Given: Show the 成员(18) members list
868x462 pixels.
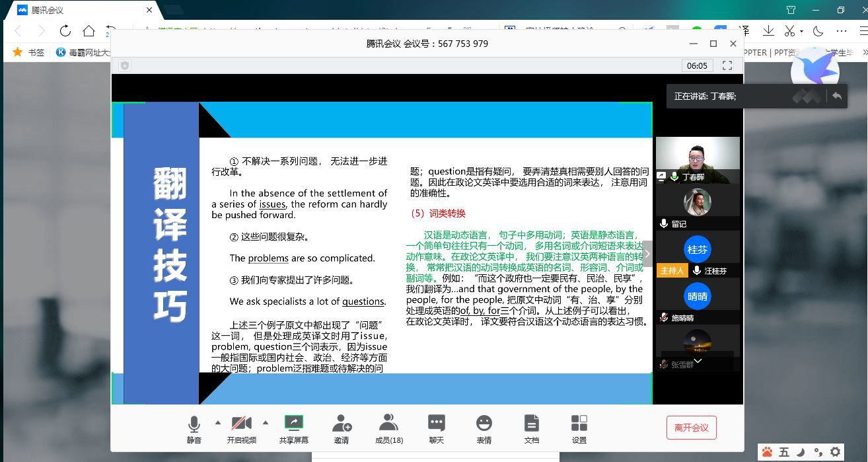Looking at the screenshot, I should [389, 428].
